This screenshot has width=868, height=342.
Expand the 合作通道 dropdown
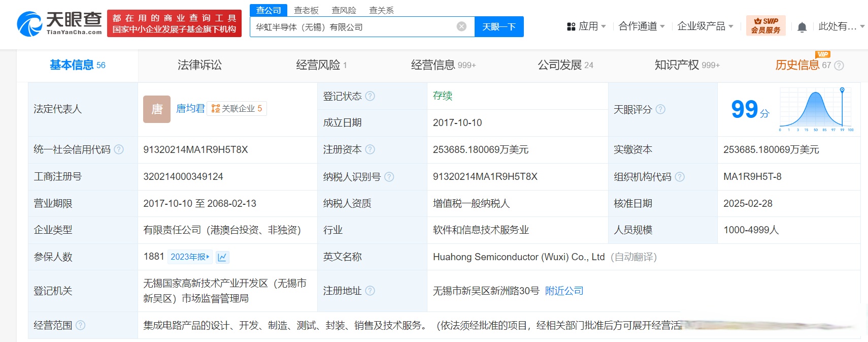click(x=642, y=26)
